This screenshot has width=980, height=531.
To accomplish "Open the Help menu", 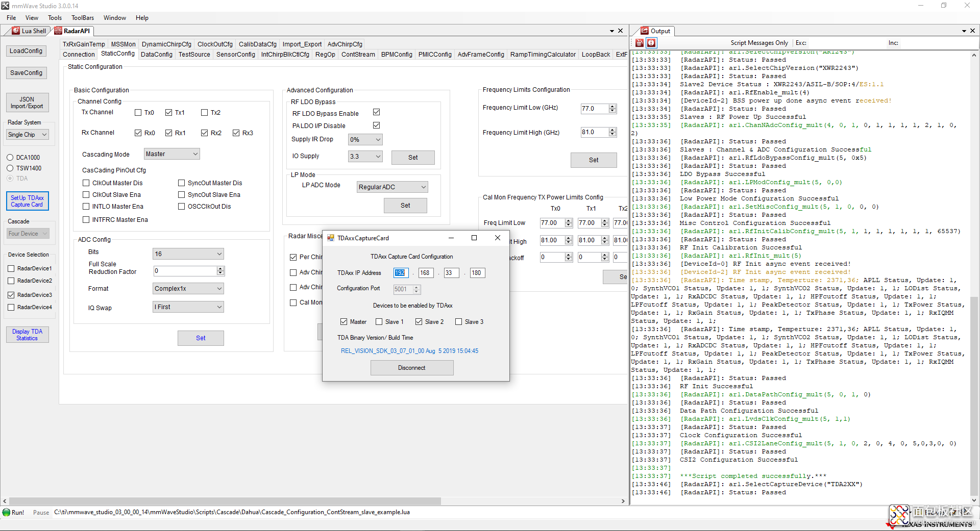I will point(142,18).
